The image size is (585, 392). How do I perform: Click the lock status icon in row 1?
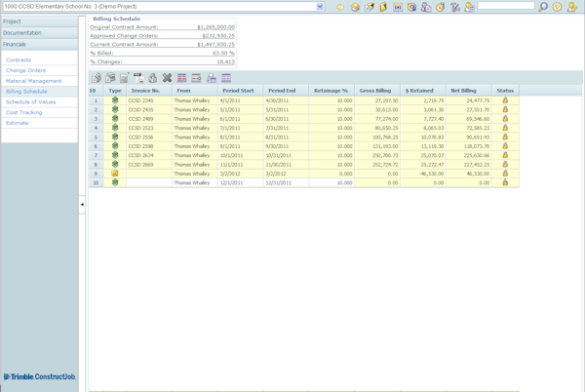pyautogui.click(x=505, y=100)
